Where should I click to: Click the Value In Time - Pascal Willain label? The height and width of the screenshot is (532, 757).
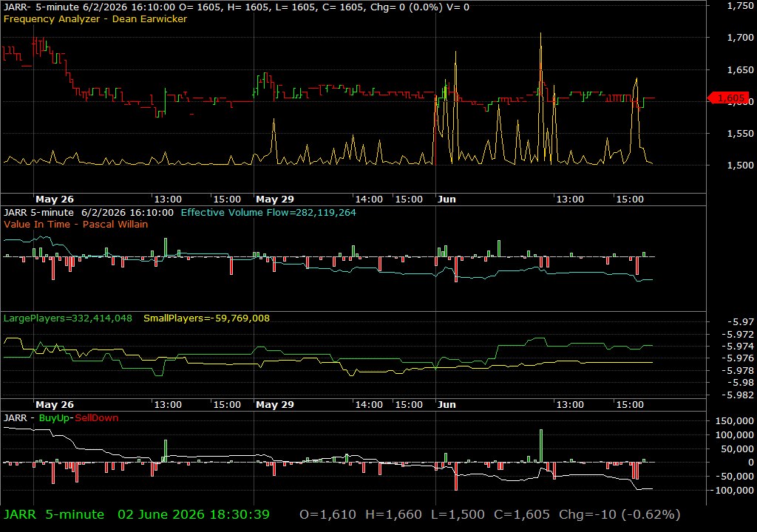click(76, 224)
